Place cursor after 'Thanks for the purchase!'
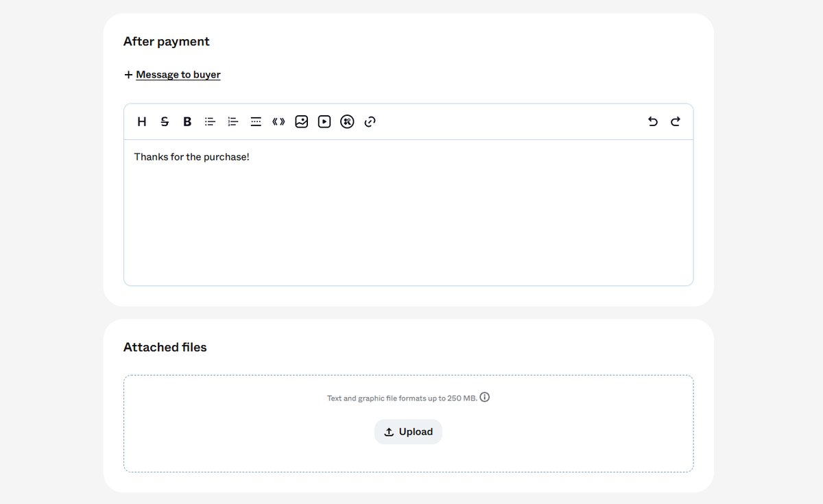The image size is (823, 504). point(251,157)
